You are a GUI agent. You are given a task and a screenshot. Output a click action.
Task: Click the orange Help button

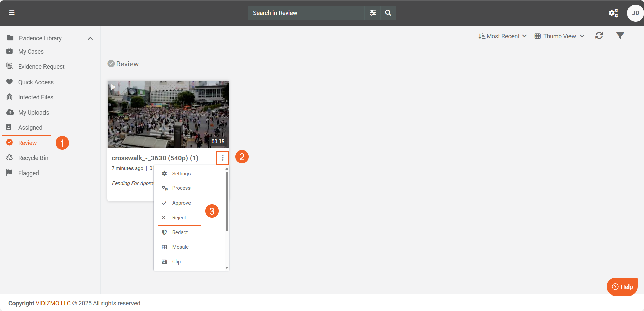coord(622,287)
